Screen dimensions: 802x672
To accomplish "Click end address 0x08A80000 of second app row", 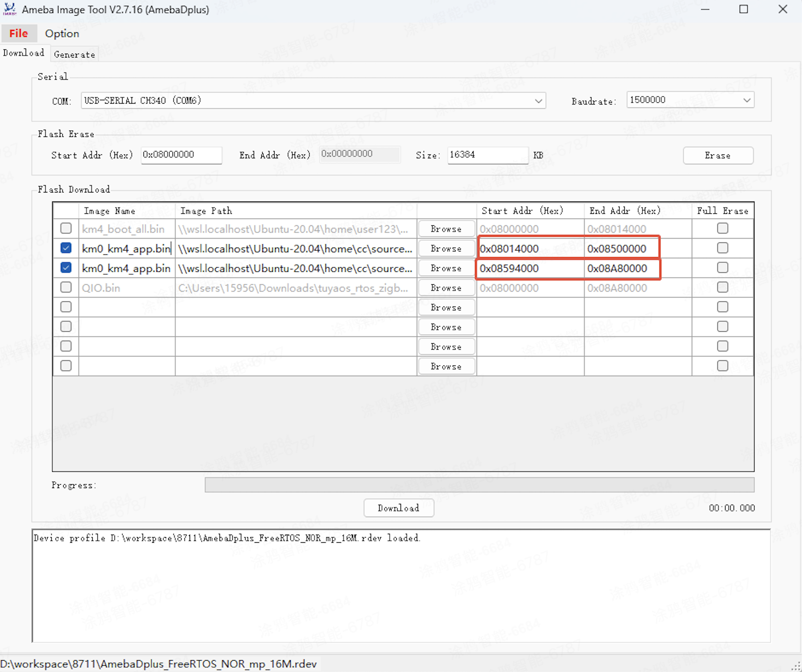I will tap(622, 269).
